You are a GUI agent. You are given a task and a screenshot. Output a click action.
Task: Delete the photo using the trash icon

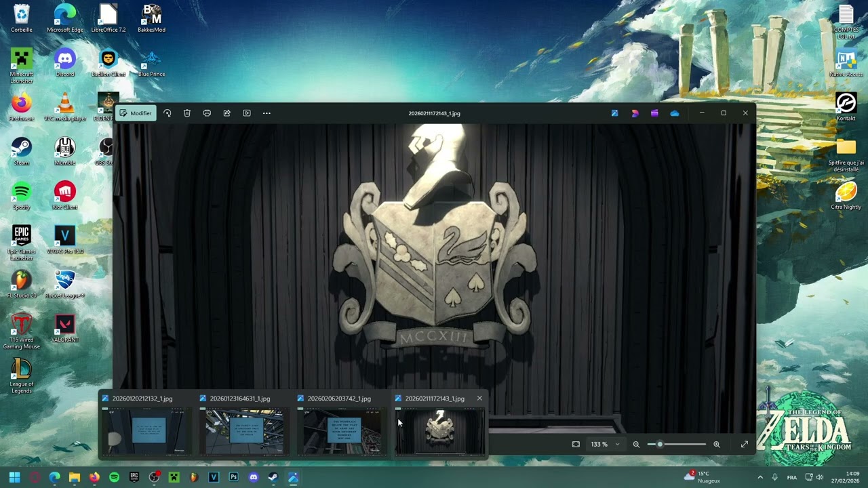pos(187,113)
